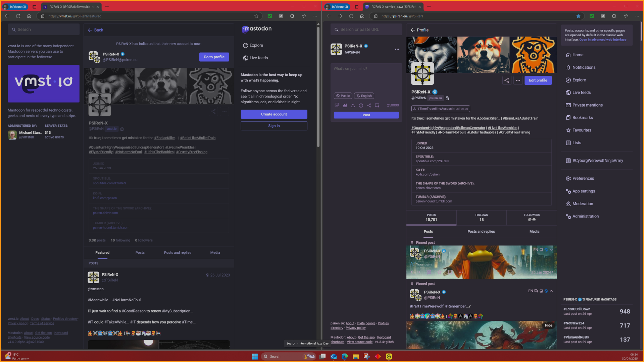Click Follows 18 counter

coord(481,218)
